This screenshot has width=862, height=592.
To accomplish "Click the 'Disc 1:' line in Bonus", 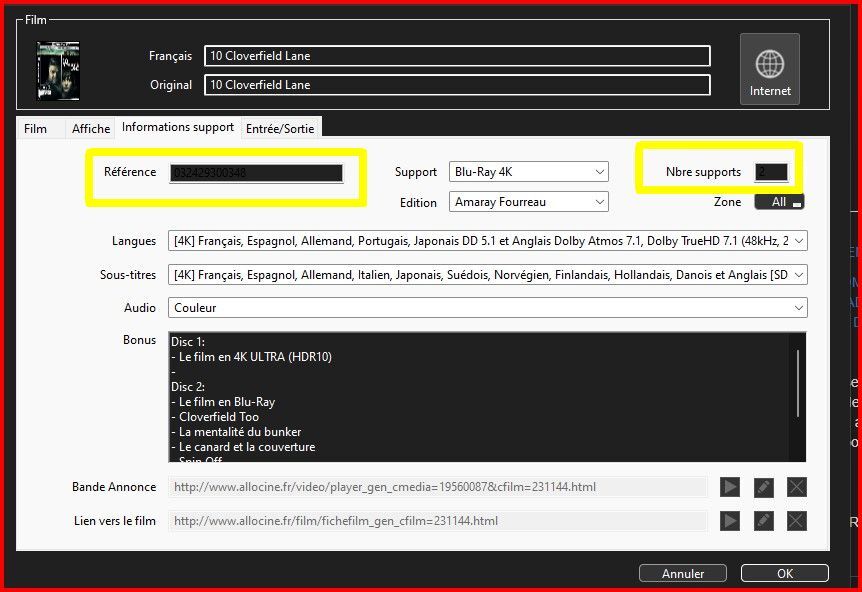I will point(188,342).
